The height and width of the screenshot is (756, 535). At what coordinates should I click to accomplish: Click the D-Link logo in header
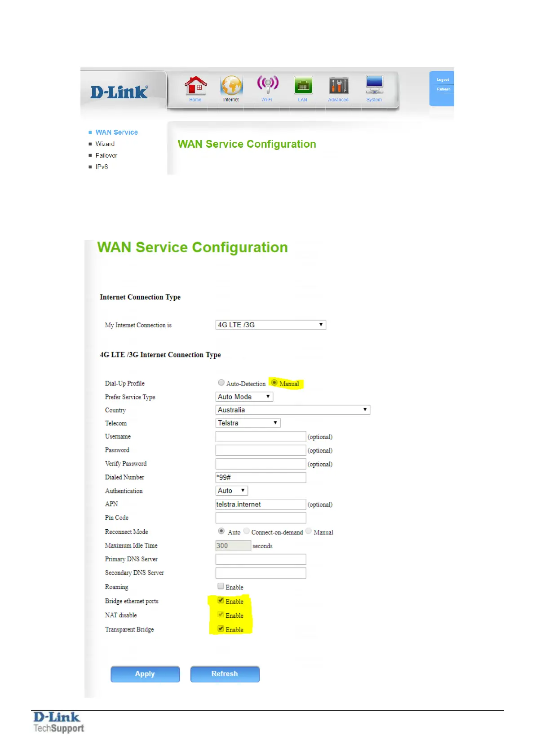click(x=119, y=92)
